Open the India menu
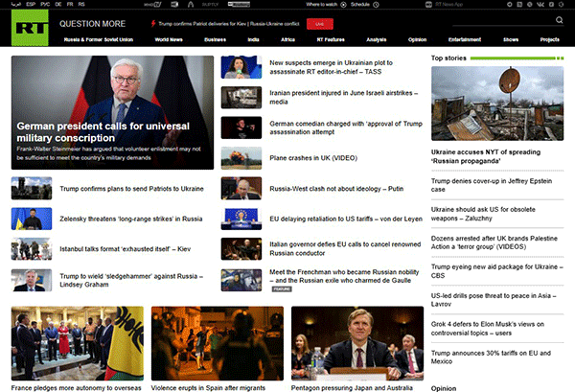Viewport: 575px width, 392px height. [x=253, y=39]
